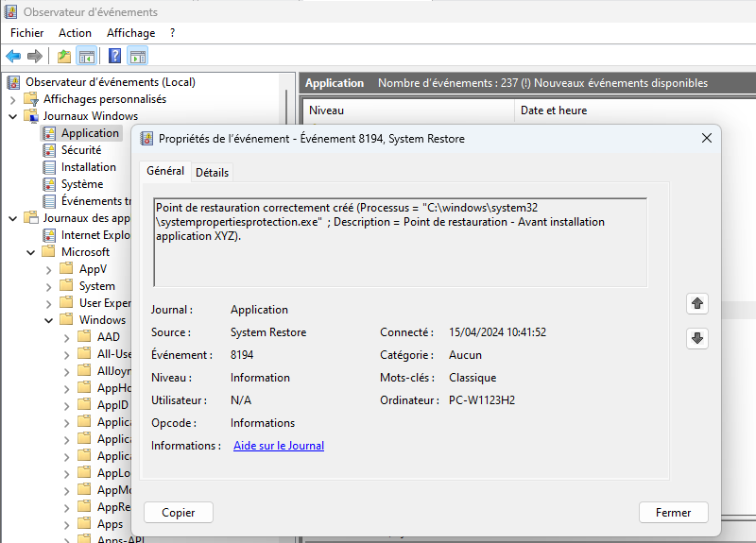The width and height of the screenshot is (756, 543).
Task: Select the Application log icon in tree
Action: point(49,133)
